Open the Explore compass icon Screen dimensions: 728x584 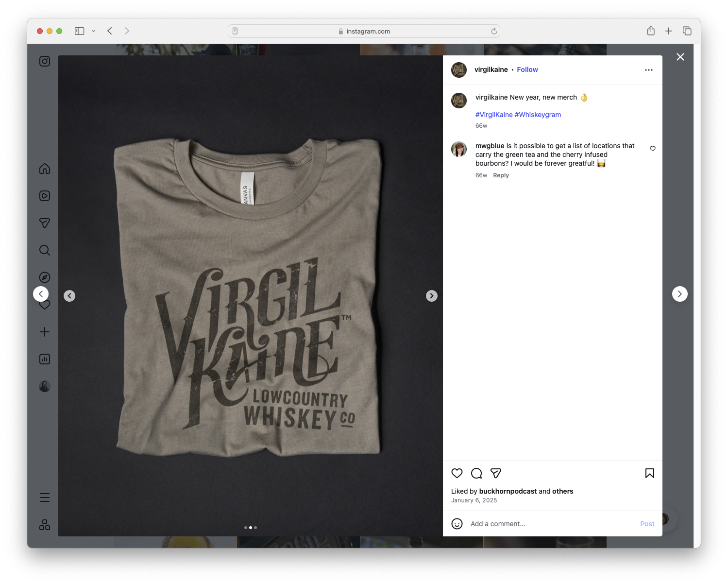point(44,277)
